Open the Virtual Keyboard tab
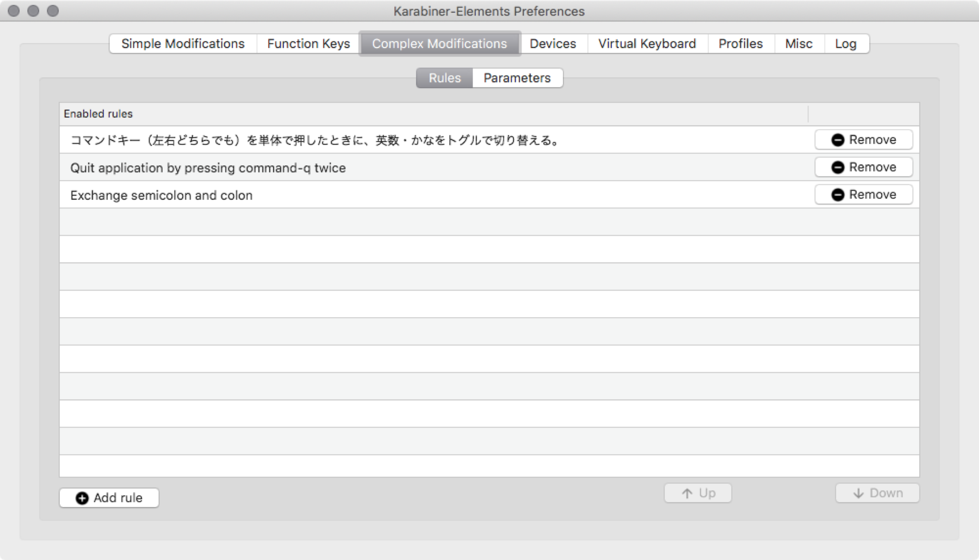This screenshot has height=560, width=979. coord(647,44)
